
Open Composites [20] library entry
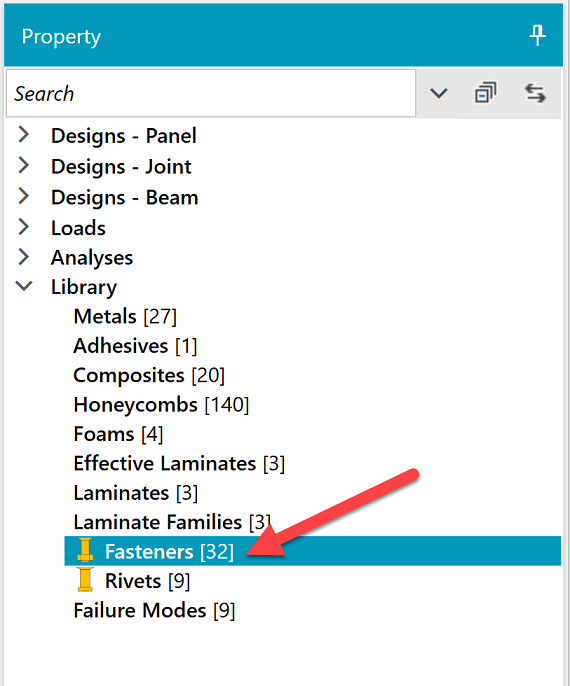coord(149,375)
